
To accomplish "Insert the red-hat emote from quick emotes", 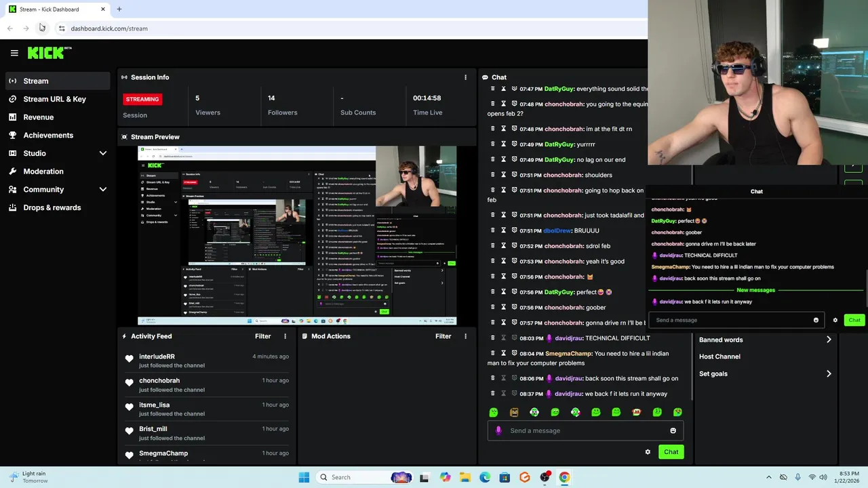I will pos(636,412).
